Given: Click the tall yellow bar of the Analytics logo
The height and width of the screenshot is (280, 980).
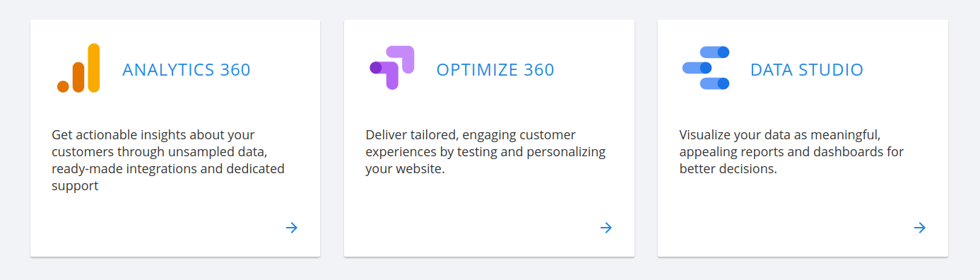Looking at the screenshot, I should click(94, 68).
